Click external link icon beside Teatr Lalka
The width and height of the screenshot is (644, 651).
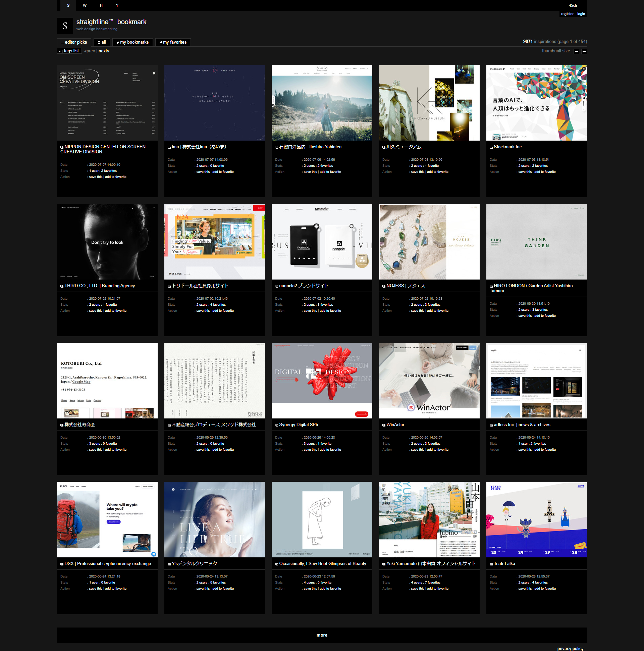491,564
